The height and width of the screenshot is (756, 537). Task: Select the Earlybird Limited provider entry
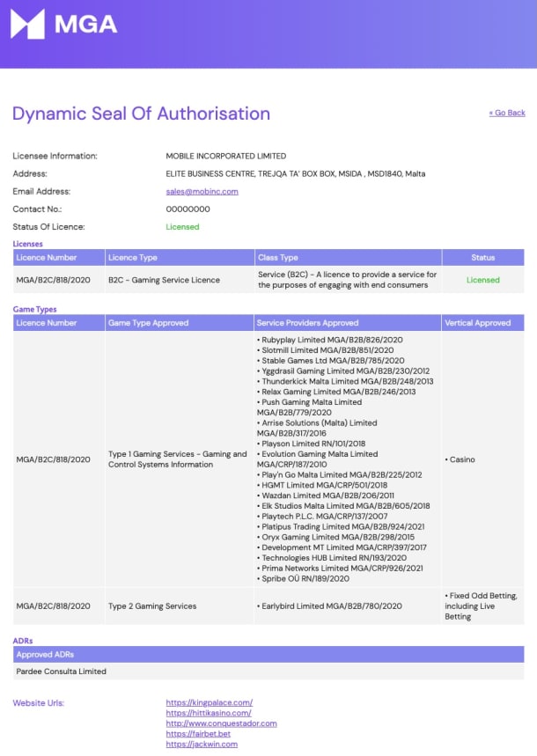click(x=329, y=606)
